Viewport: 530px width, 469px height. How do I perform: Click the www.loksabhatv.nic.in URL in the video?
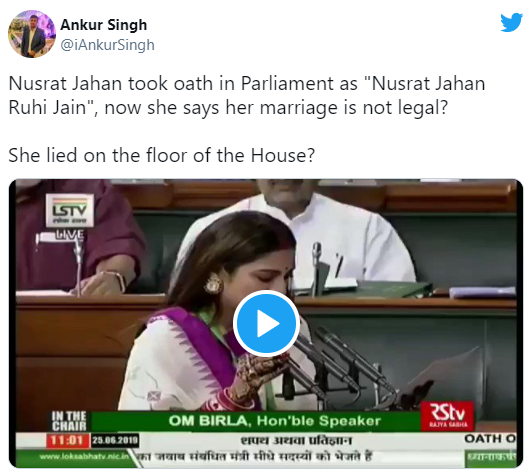(84, 456)
